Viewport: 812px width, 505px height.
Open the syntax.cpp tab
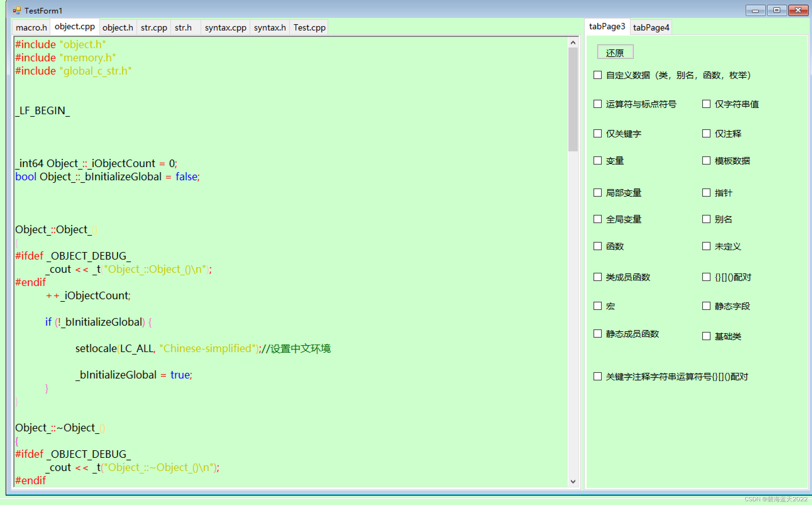[x=225, y=27]
